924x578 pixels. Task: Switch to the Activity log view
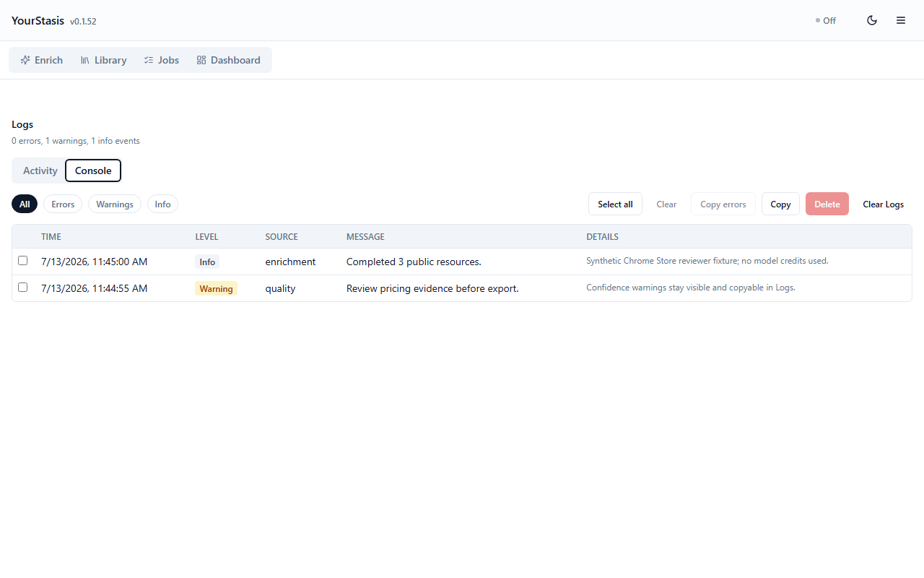coord(40,171)
